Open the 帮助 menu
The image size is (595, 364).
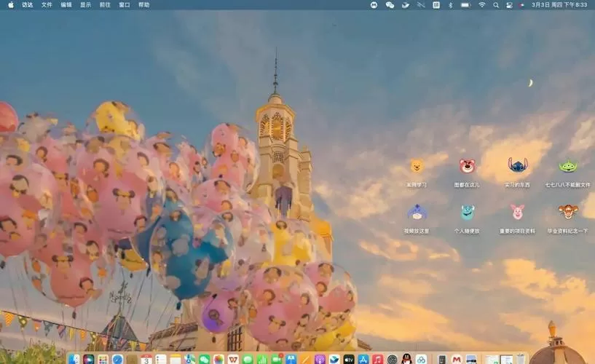coord(143,5)
